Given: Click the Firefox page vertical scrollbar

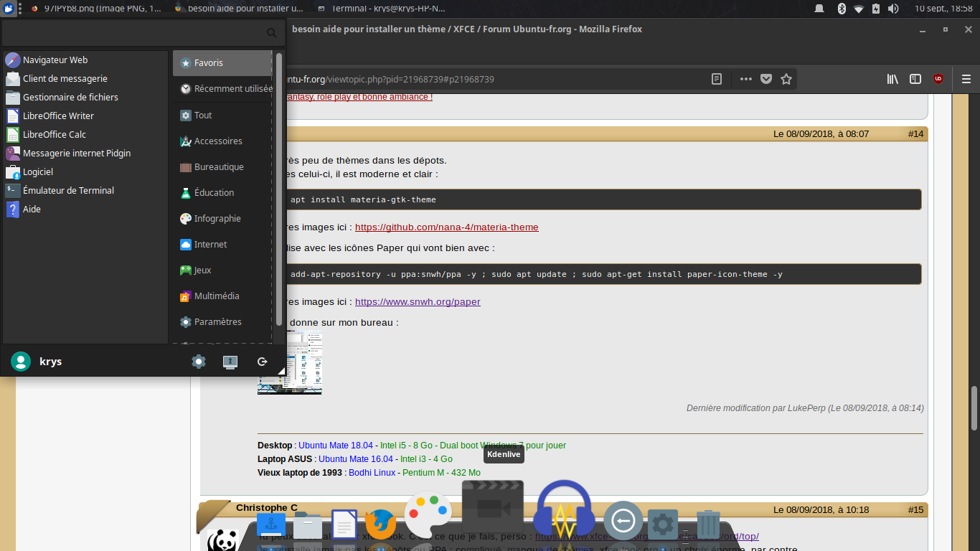Looking at the screenshot, I should 974,408.
